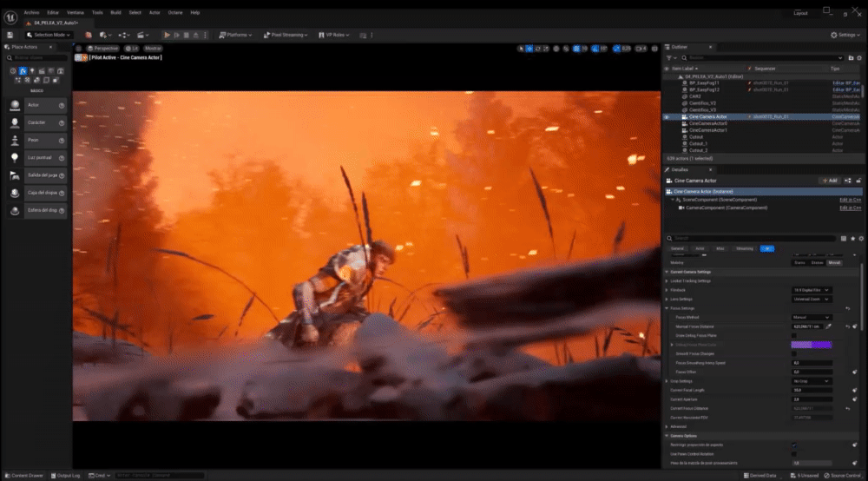Click the Details favorites star icon

pos(852,239)
